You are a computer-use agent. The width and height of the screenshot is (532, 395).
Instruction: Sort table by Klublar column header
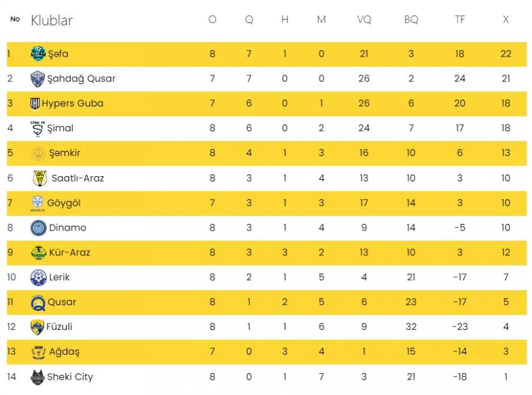click(x=51, y=20)
